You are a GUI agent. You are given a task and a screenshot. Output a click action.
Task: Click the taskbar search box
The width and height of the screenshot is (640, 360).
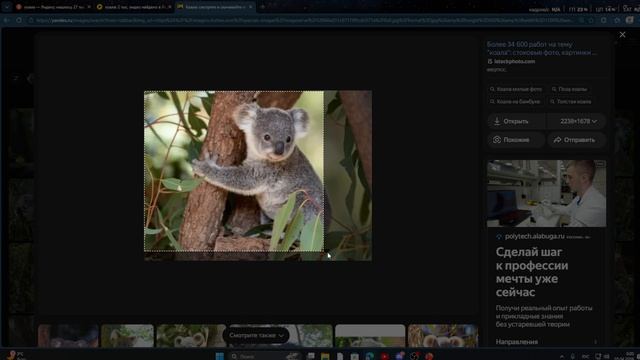coord(264,356)
